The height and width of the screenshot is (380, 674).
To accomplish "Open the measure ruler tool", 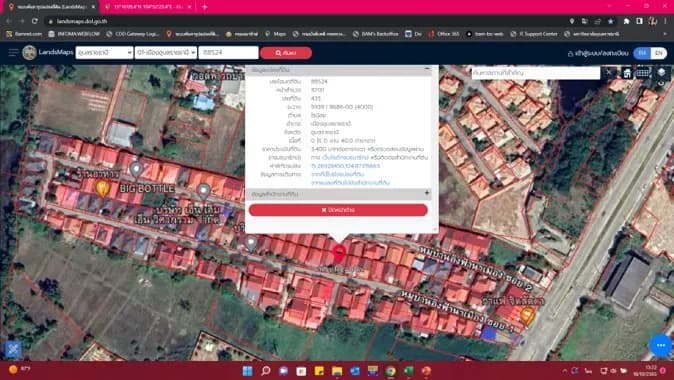I will (x=643, y=73).
